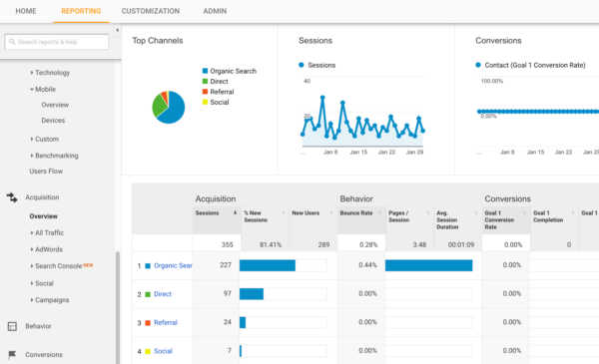Viewport: 599px width, 364px height.
Task: Sort by Avg. Session Duration column
Action: pyautogui.click(x=457, y=219)
